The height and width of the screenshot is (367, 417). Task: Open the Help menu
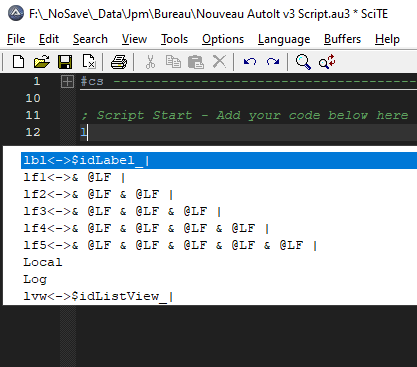[387, 39]
